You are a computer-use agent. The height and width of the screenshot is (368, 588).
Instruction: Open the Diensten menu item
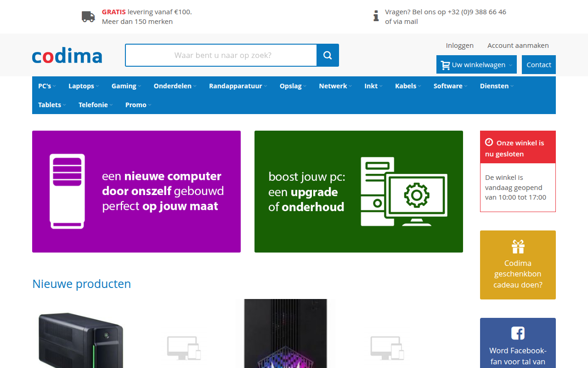497,86
